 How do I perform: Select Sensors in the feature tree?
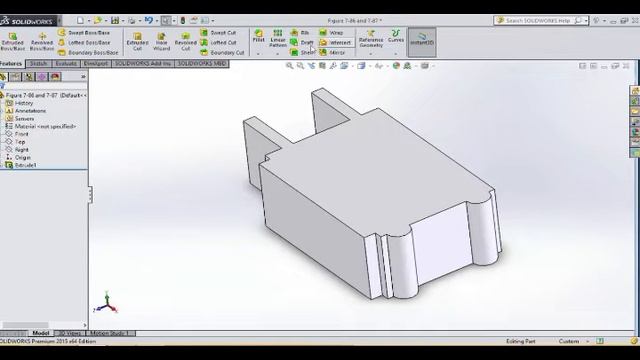point(20,119)
